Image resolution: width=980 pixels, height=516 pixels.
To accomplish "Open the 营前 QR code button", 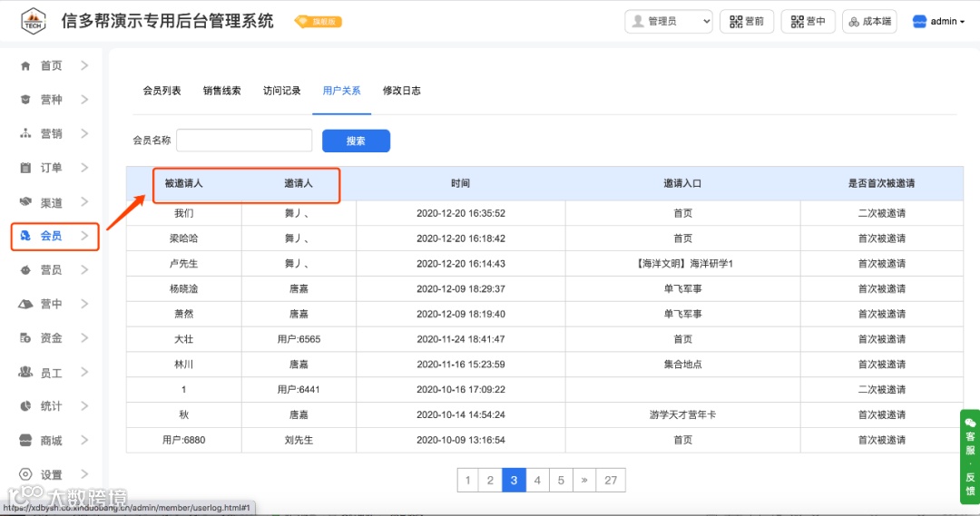I will pos(747,21).
